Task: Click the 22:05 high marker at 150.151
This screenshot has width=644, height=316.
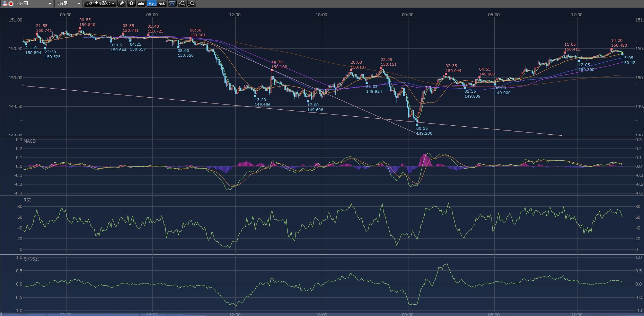Action: (381, 68)
